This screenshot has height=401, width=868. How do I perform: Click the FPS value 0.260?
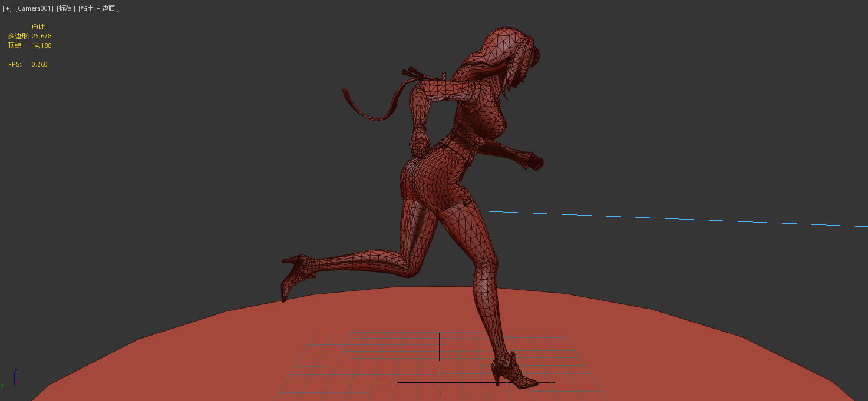pos(39,64)
